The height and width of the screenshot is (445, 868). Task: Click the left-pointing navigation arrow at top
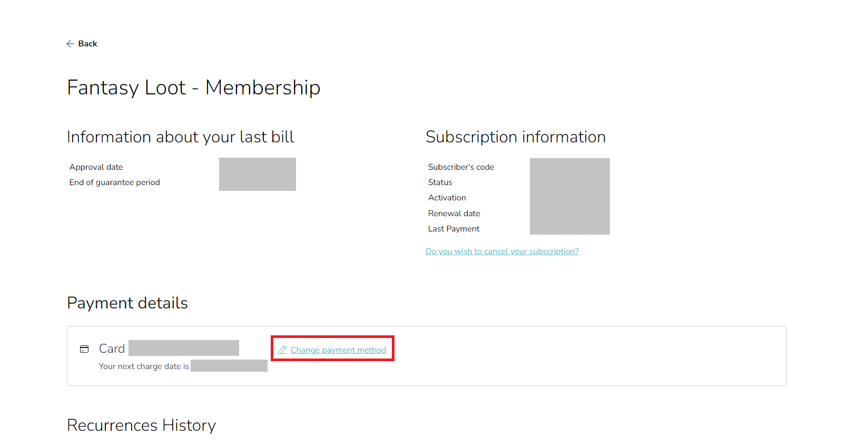(x=71, y=43)
